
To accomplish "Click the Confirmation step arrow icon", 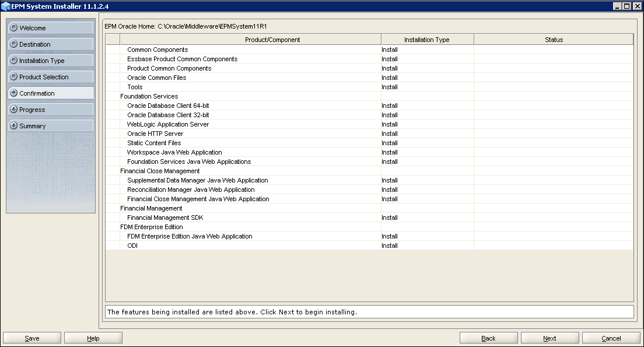I will point(15,93).
